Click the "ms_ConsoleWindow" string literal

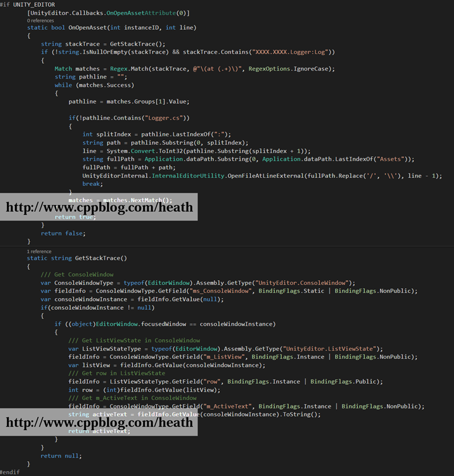point(220,291)
